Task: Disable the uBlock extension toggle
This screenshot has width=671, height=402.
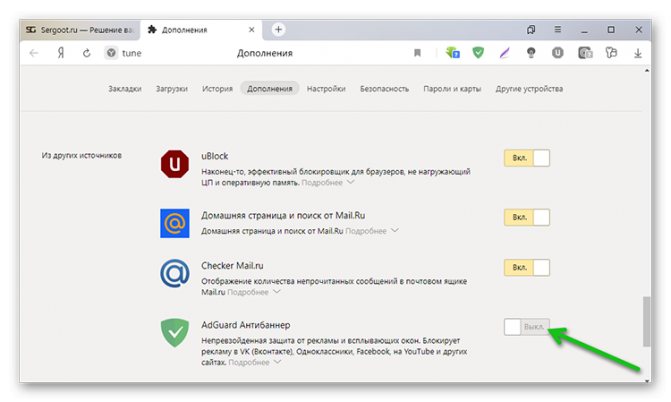Action: [527, 158]
